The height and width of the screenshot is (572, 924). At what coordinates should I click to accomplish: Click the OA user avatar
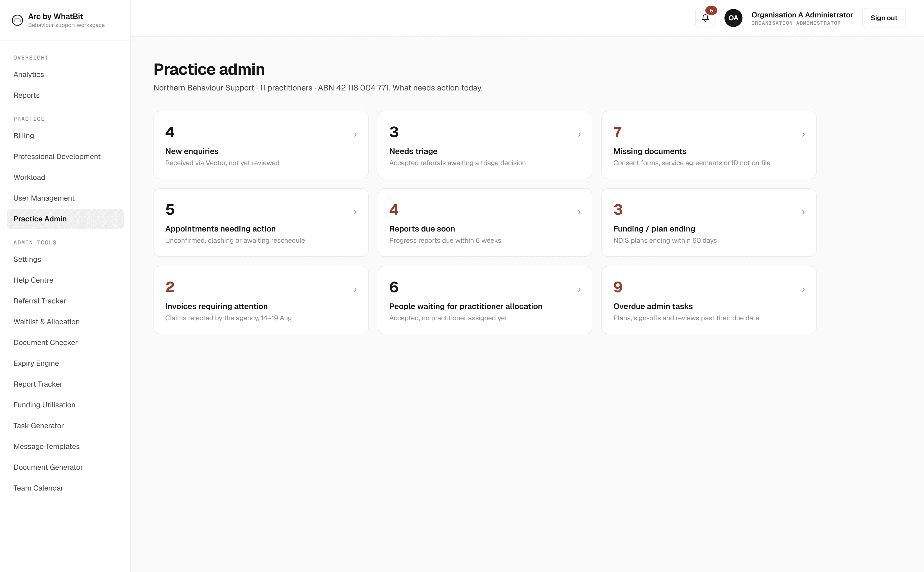coord(733,18)
